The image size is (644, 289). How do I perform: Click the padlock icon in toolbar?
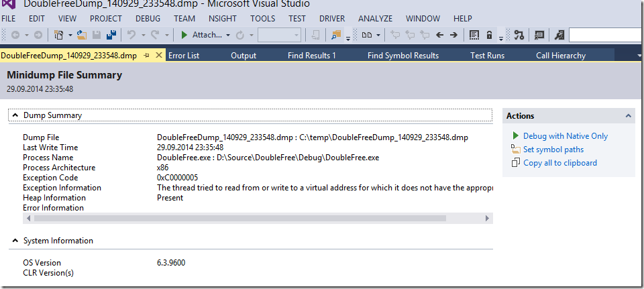(490, 35)
